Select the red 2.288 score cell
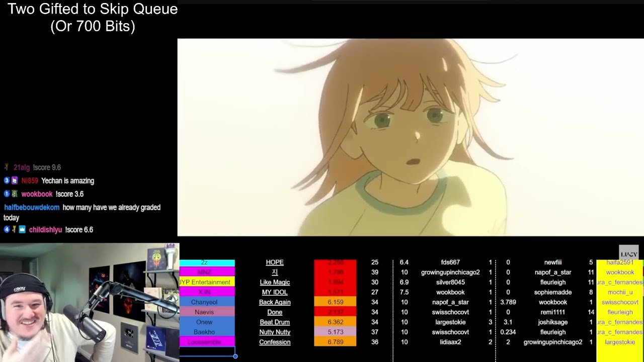This screenshot has width=644, height=362. 335,262
